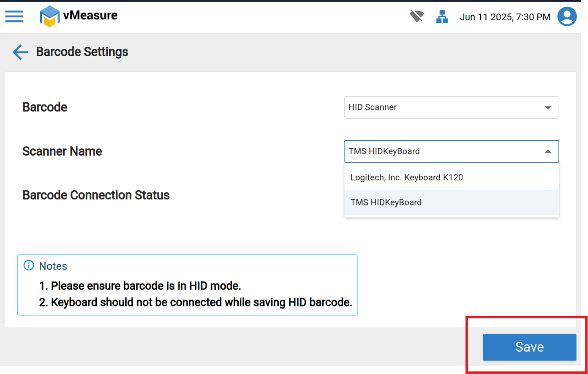The width and height of the screenshot is (588, 374).
Task: Open the hamburger navigation menu
Action: point(14,16)
